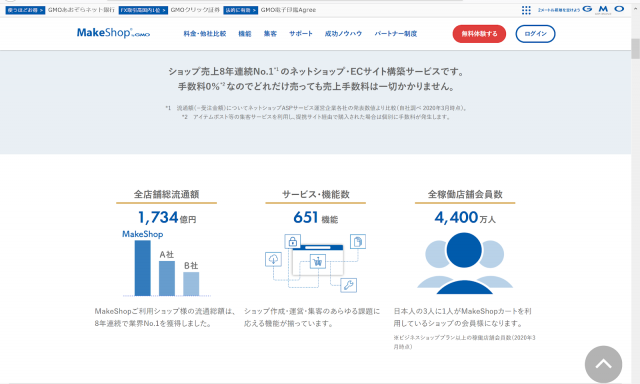Click the cloud download icon in illustration
Viewport: 640px width, 384px height.
pos(273,259)
